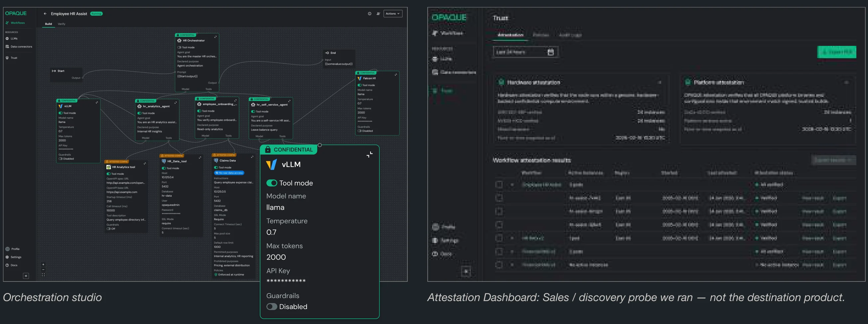Expand the small vLLM node card

[x=97, y=102]
